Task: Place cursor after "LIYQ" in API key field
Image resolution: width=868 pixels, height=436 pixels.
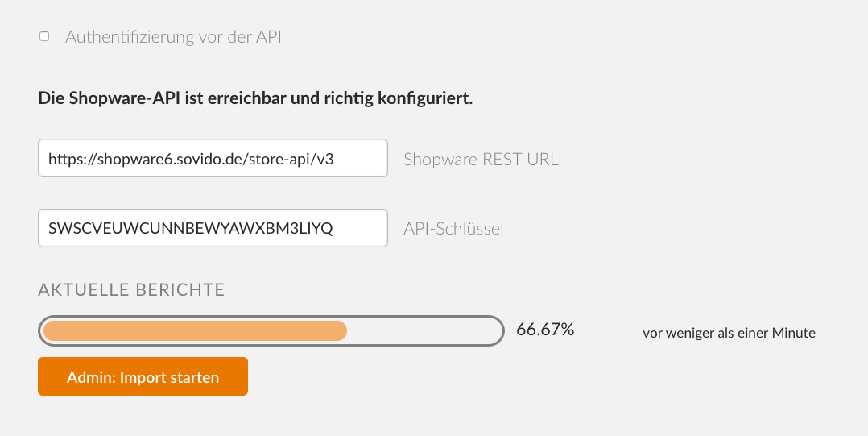Action: pos(334,228)
